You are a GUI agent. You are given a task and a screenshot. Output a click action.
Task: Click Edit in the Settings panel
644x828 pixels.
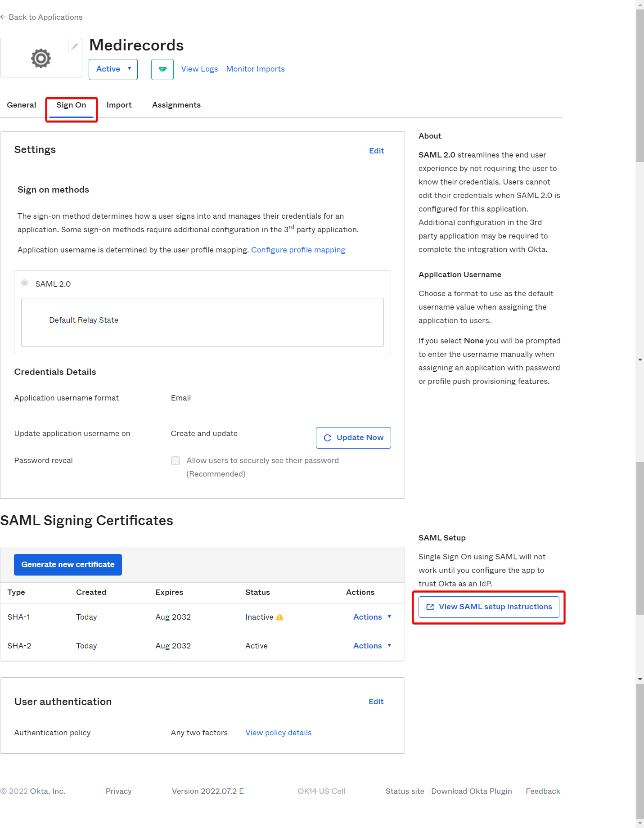[377, 151]
